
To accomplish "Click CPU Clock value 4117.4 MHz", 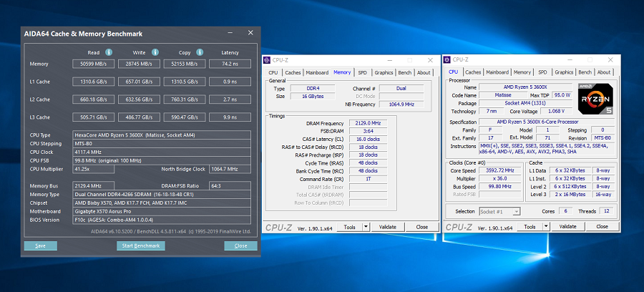I will [162, 152].
